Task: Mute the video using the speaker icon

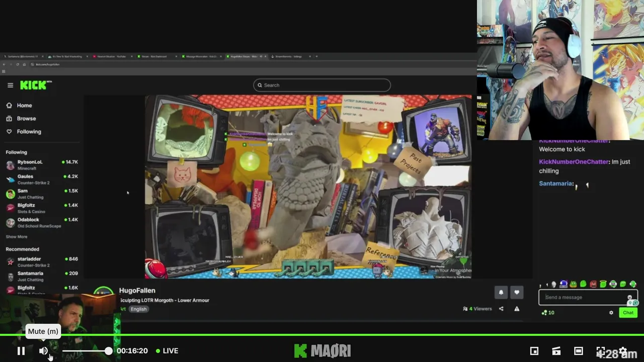Action: (x=44, y=351)
